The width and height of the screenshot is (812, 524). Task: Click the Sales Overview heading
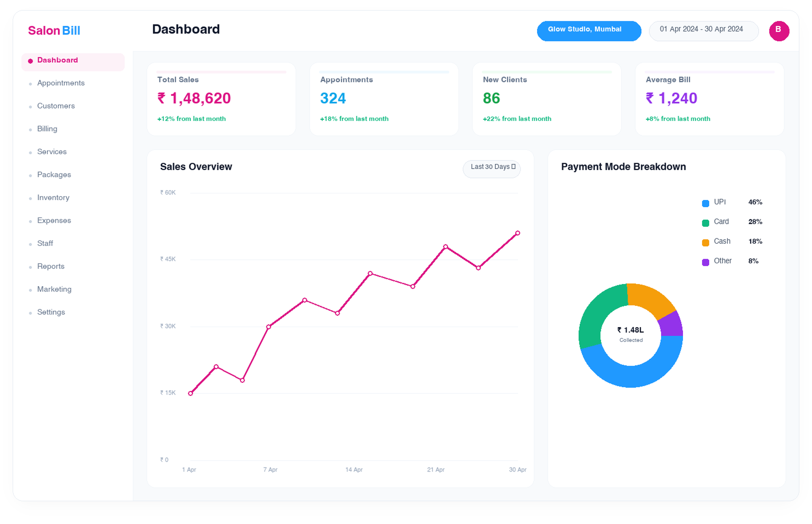pos(196,167)
